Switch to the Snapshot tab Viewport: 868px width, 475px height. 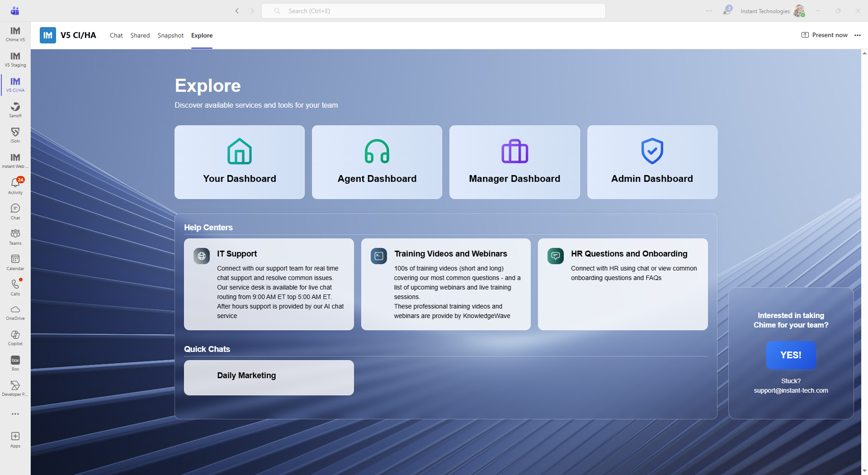point(170,35)
